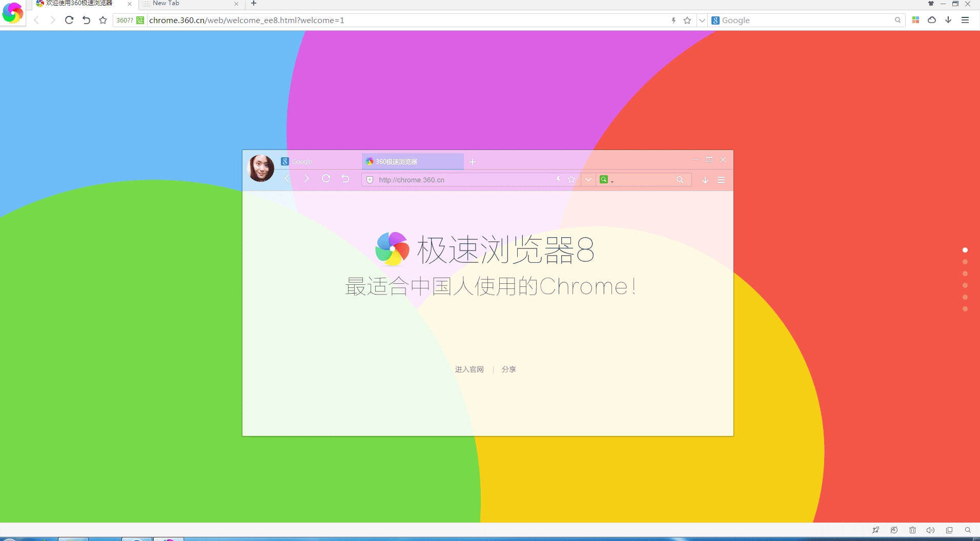
Task: Click the hamburger menu in preview window
Action: [721, 180]
